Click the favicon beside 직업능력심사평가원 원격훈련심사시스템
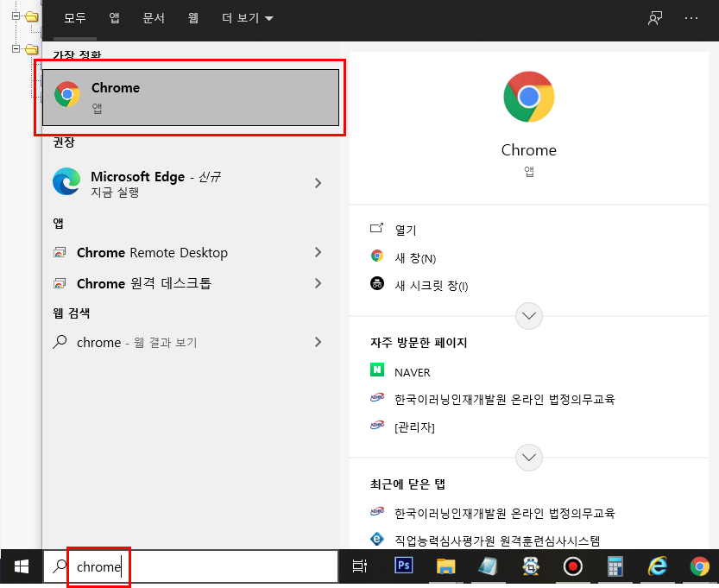The height and width of the screenshot is (588, 719). pyautogui.click(x=377, y=539)
